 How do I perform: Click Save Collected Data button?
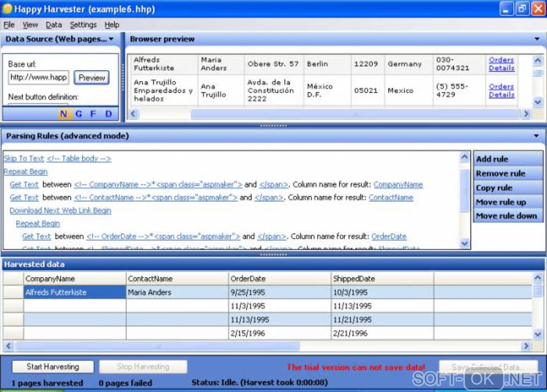(488, 367)
